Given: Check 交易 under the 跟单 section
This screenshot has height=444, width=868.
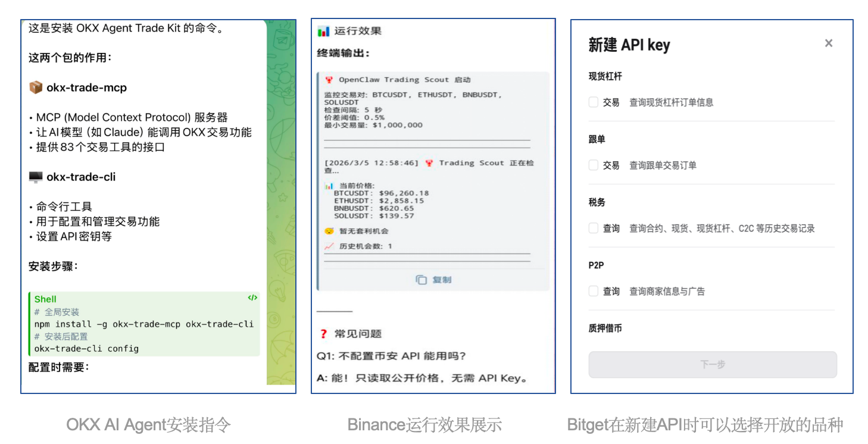Looking at the screenshot, I should click(593, 165).
